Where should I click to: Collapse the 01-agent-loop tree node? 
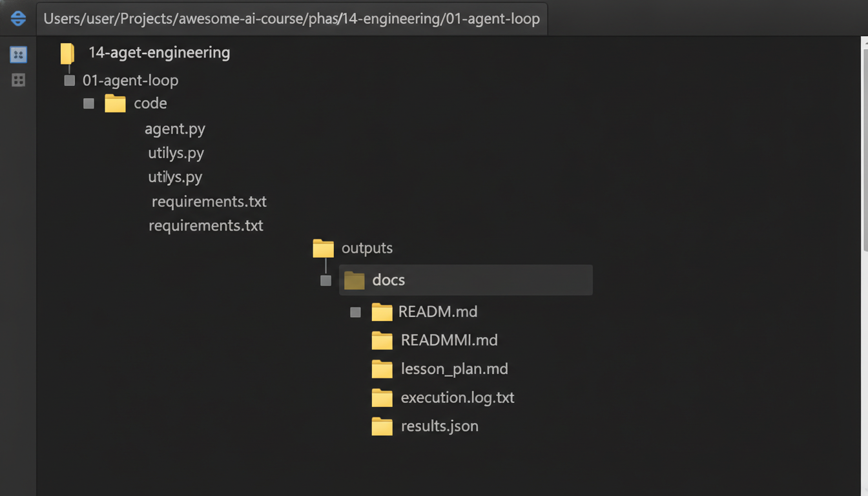point(70,81)
